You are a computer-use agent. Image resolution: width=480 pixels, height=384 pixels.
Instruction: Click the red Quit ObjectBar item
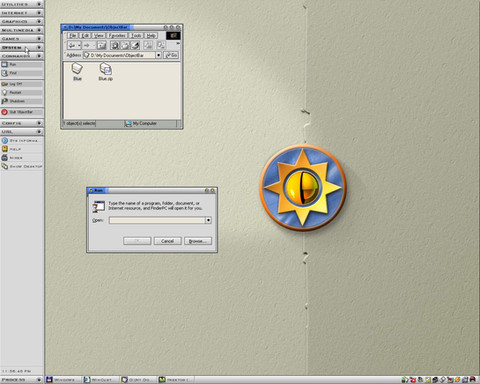click(22, 112)
